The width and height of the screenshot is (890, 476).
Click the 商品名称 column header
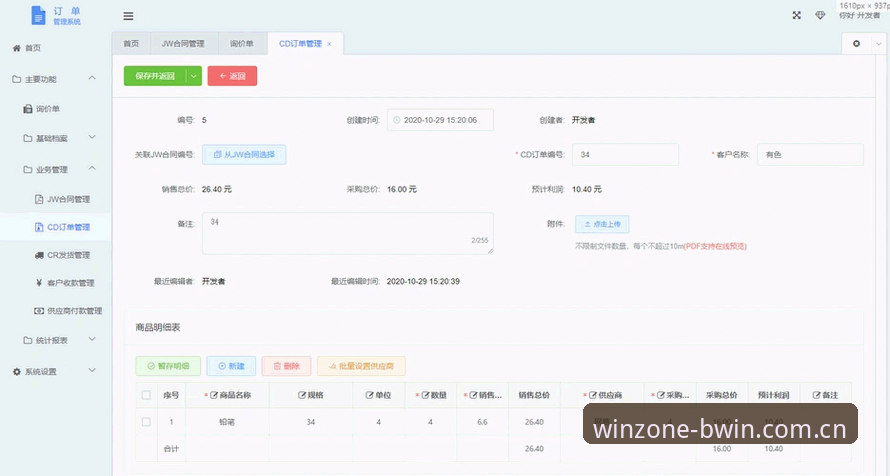pyautogui.click(x=228, y=395)
